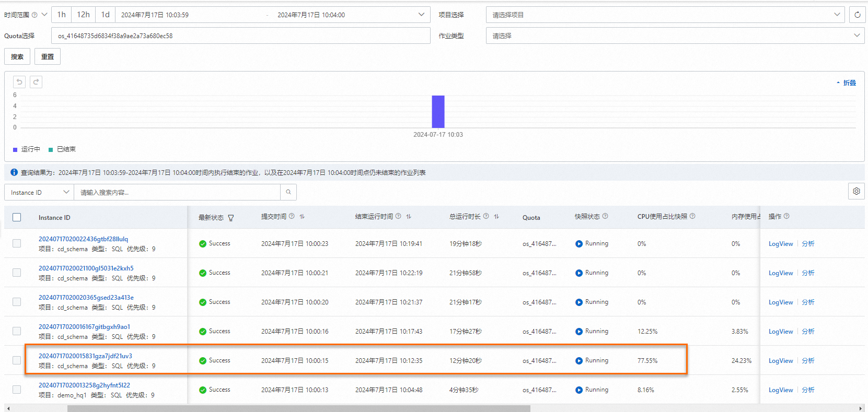The height and width of the screenshot is (412, 868).
Task: Select the 1h time range tab
Action: click(x=62, y=15)
